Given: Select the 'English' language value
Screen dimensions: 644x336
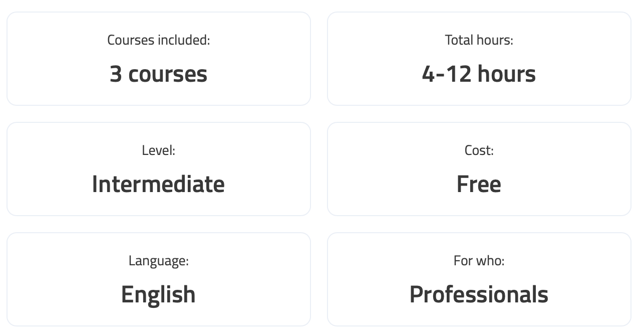Looking at the screenshot, I should (158, 294).
